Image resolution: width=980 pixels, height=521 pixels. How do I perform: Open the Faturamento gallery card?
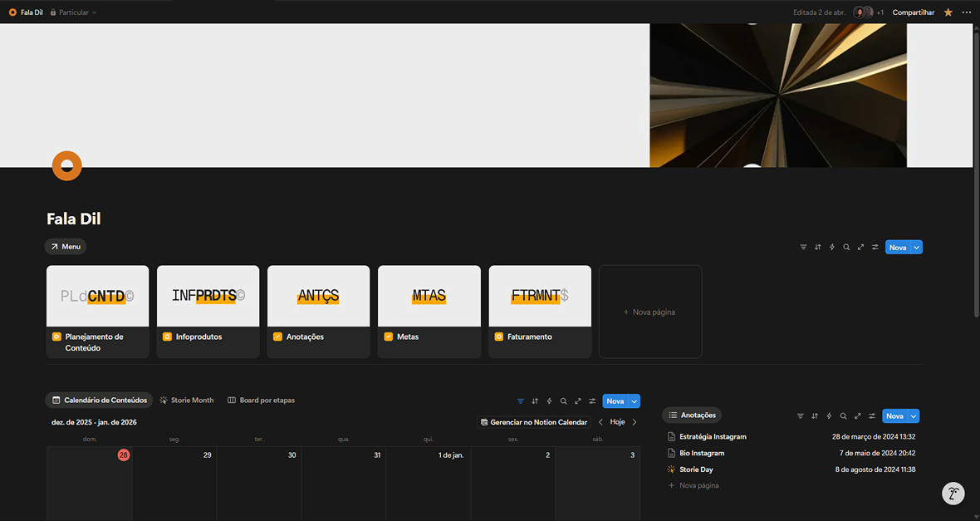[540, 311]
